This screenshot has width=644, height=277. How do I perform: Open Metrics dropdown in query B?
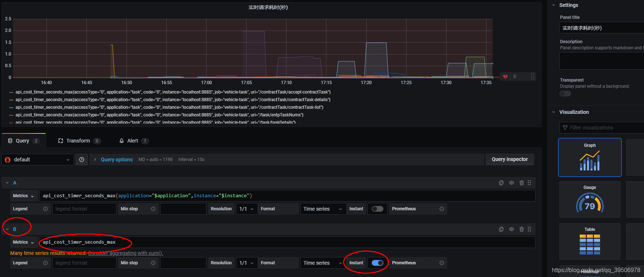click(x=24, y=242)
